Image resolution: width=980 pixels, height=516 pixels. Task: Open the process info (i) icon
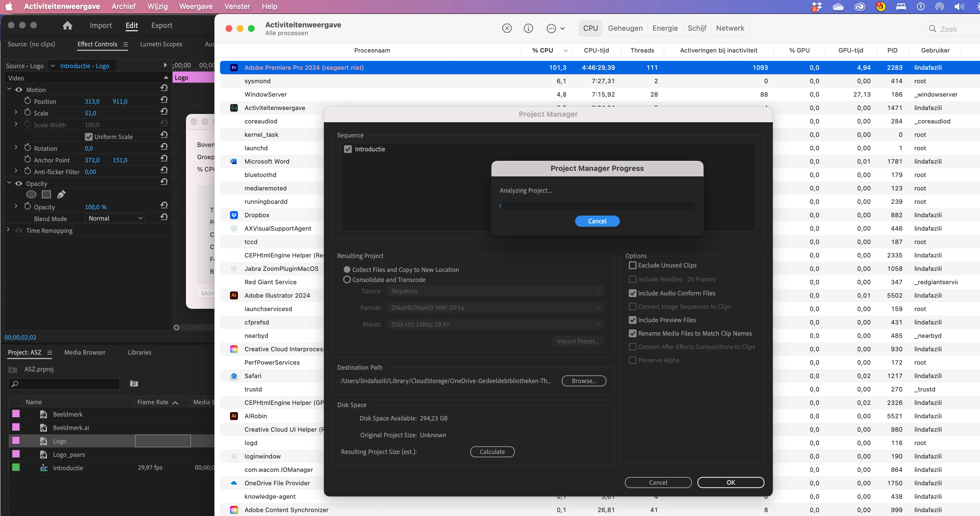528,28
